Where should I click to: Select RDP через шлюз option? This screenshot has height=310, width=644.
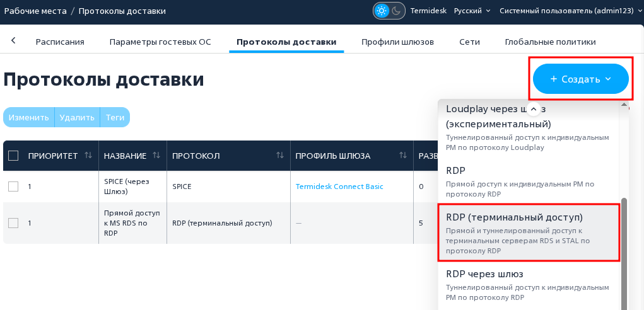point(529,285)
